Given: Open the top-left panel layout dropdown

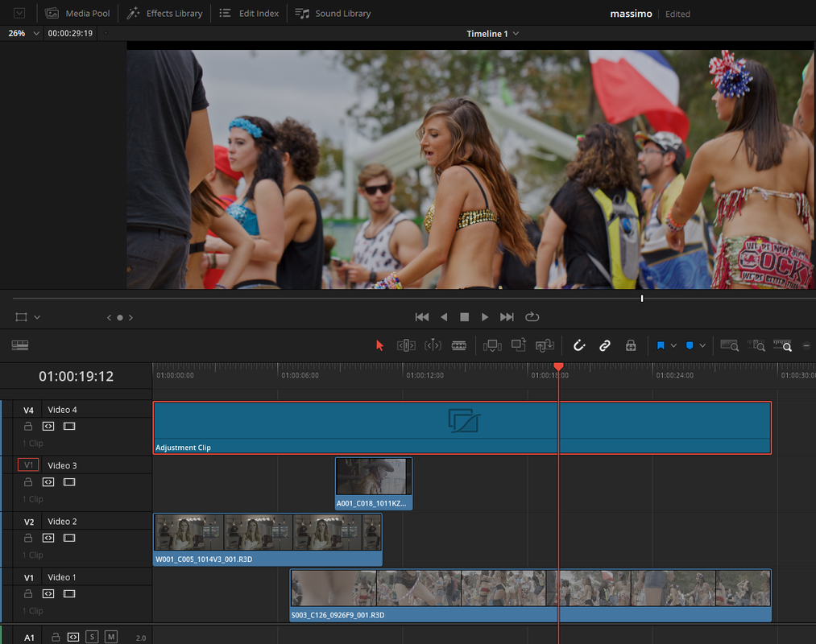Looking at the screenshot, I should 19,13.
